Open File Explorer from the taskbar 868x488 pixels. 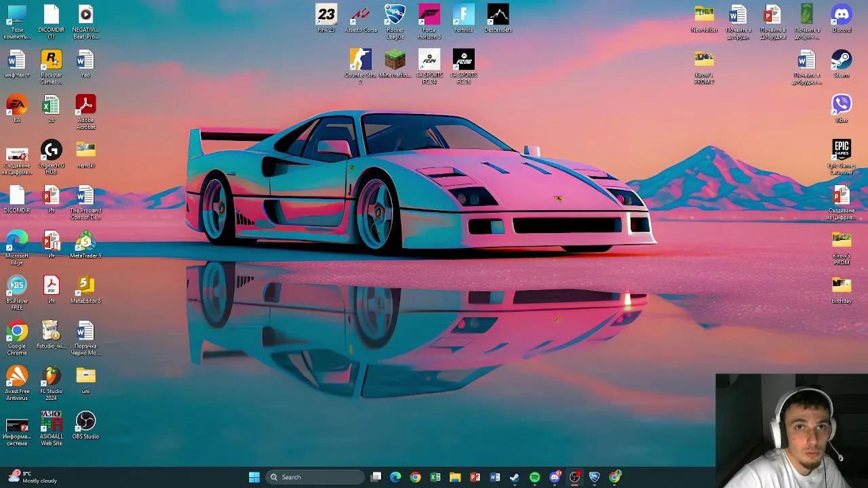tap(455, 477)
